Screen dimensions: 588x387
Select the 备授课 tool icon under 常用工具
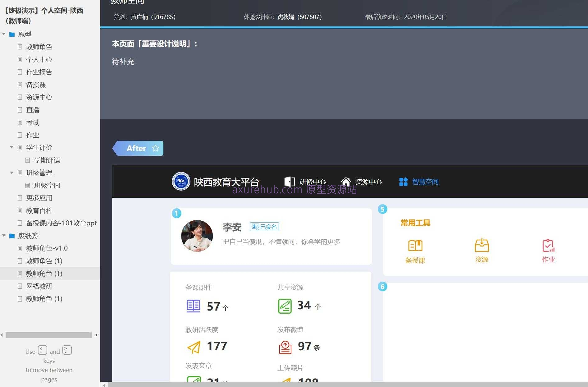(x=415, y=245)
